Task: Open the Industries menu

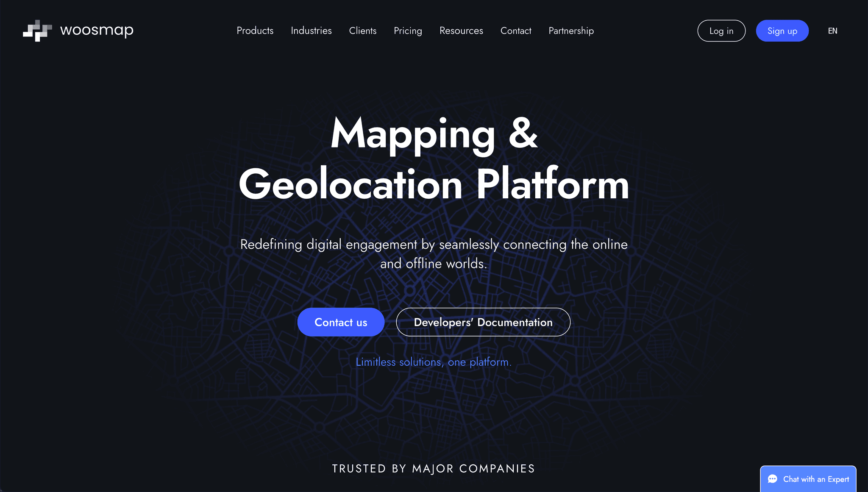Action: coord(311,31)
